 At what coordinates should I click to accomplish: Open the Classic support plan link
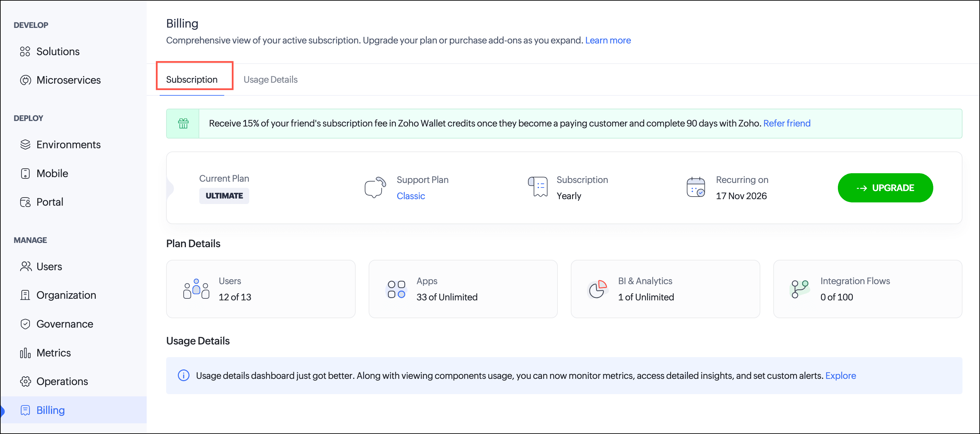tap(410, 196)
